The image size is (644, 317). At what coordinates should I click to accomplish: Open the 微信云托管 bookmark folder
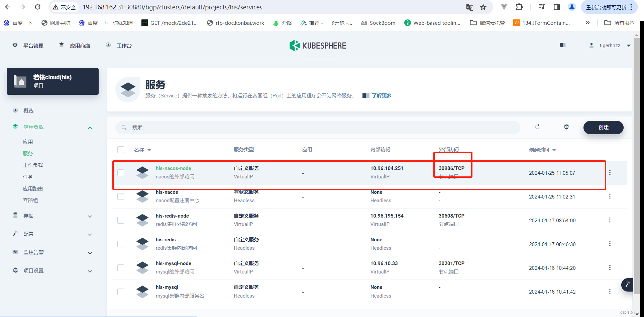[x=487, y=23]
